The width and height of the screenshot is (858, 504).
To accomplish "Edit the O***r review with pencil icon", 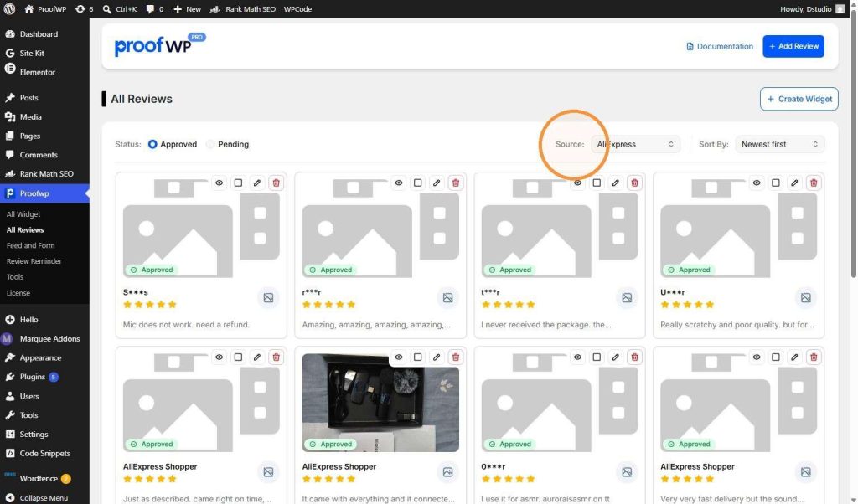I will click(x=616, y=357).
